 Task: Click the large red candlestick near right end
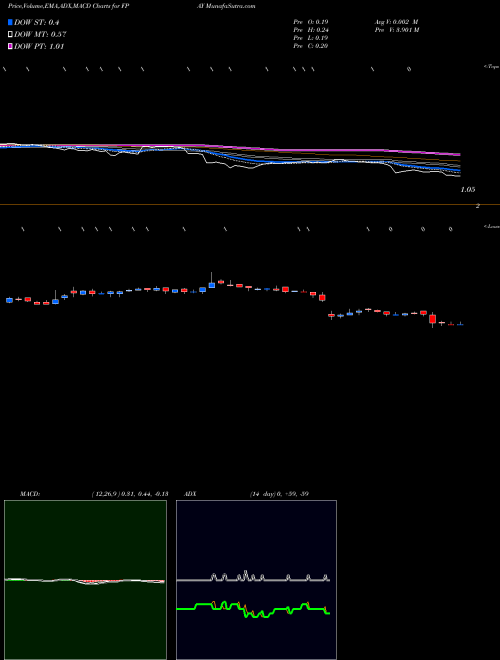click(x=432, y=319)
